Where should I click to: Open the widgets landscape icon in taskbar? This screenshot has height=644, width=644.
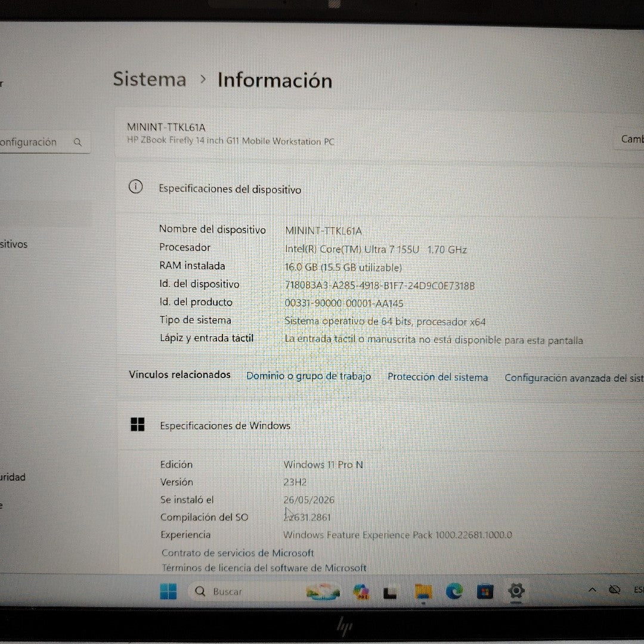pyautogui.click(x=323, y=592)
